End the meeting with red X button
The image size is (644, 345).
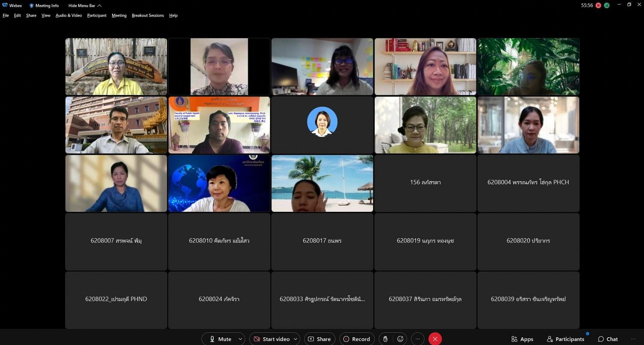click(x=435, y=339)
